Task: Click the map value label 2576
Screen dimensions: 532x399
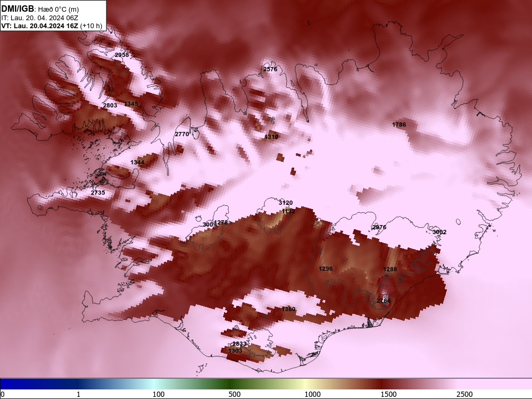Action: point(270,69)
